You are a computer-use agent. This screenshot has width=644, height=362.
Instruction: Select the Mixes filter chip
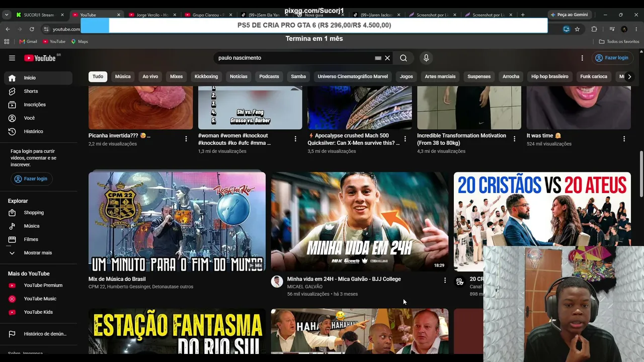click(x=176, y=76)
